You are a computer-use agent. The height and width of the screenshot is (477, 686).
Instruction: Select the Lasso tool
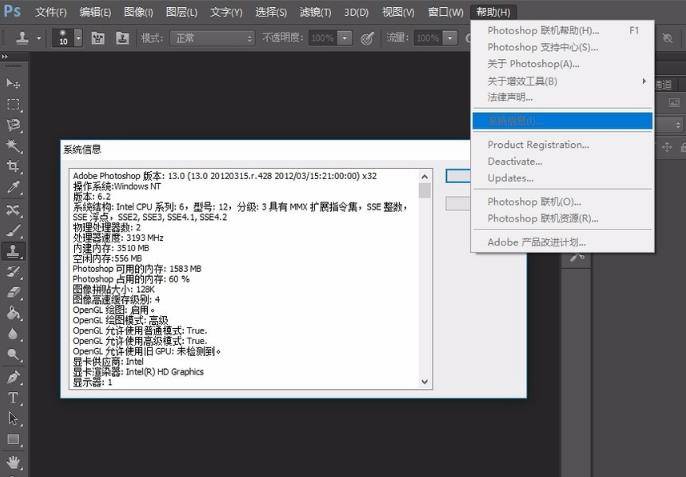click(x=13, y=125)
